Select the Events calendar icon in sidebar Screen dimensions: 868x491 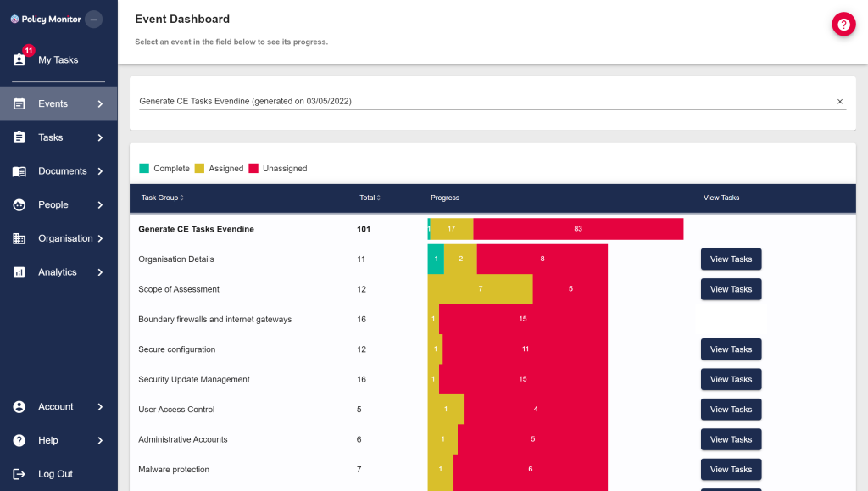[x=19, y=103]
